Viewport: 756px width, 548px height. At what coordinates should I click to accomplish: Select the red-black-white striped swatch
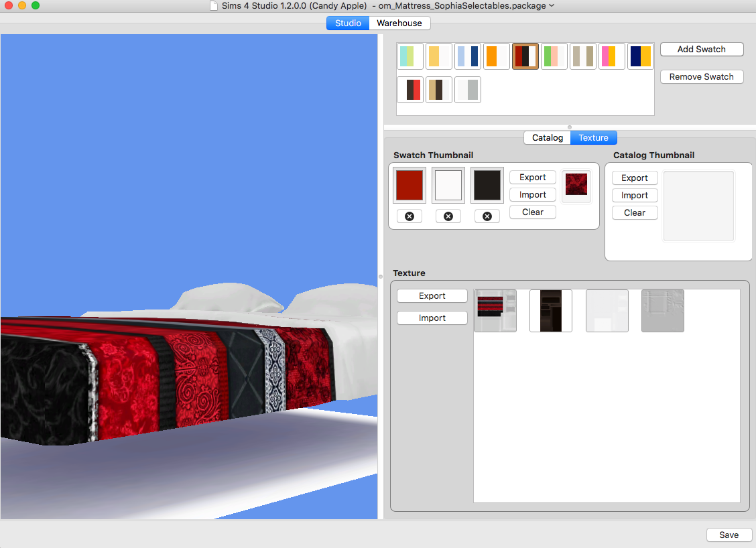click(x=525, y=56)
